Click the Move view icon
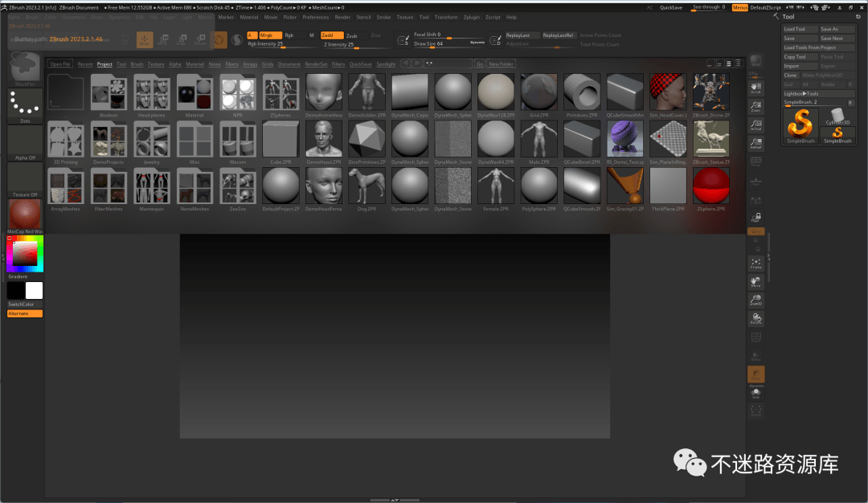The height and width of the screenshot is (503, 868). pos(755,282)
